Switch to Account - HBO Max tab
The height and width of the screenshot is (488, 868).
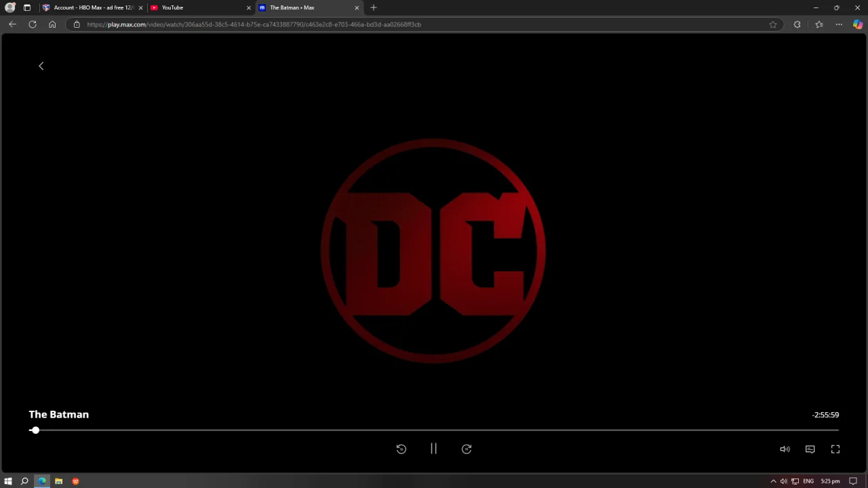[93, 7]
